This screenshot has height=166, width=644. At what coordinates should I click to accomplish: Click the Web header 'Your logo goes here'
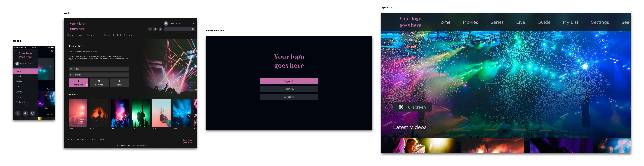tap(78, 26)
